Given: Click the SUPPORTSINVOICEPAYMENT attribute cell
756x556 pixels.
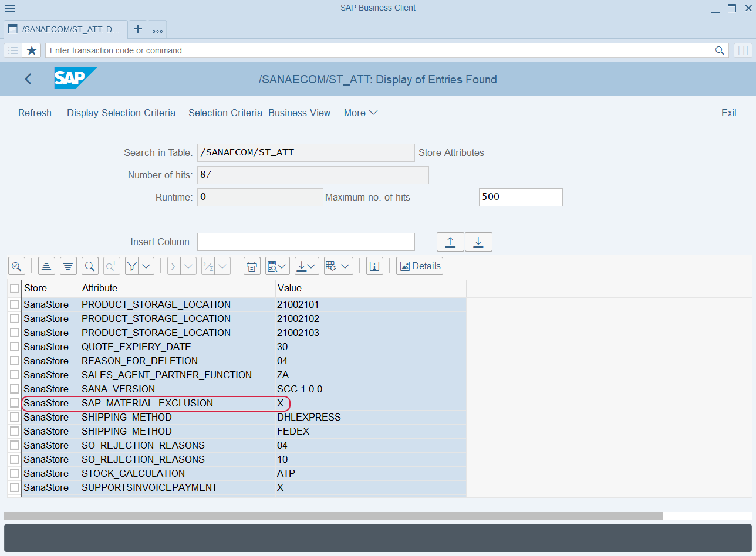Looking at the screenshot, I should click(x=178, y=487).
